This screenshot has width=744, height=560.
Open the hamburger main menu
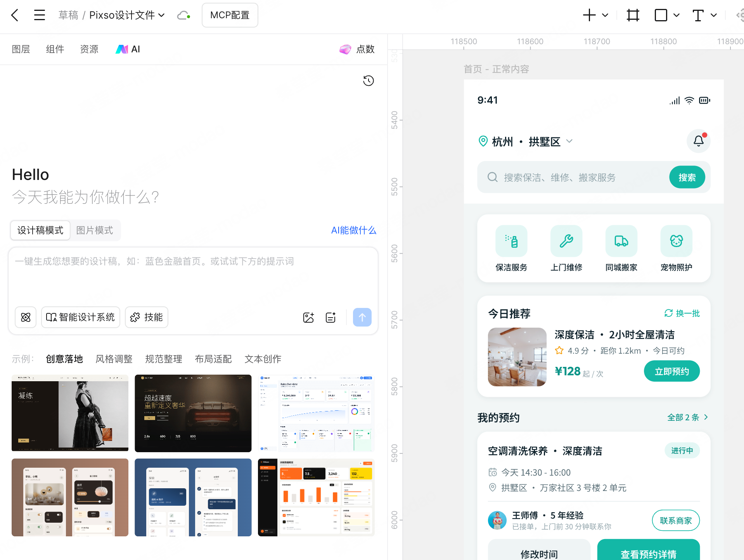pos(40,15)
